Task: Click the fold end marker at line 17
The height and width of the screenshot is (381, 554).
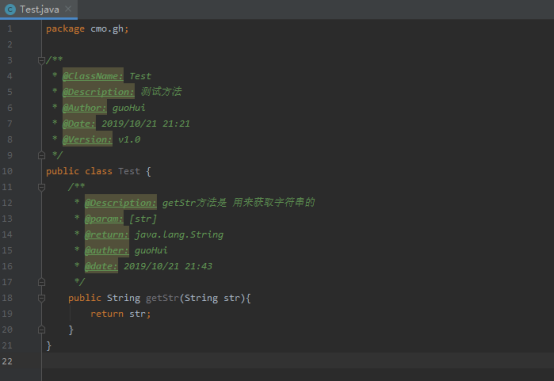Action: coord(41,282)
